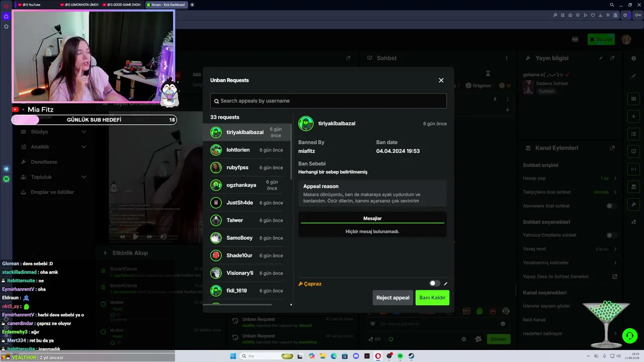Select ogzhankaya unban request
The width and height of the screenshot is (644, 362).
click(x=247, y=185)
